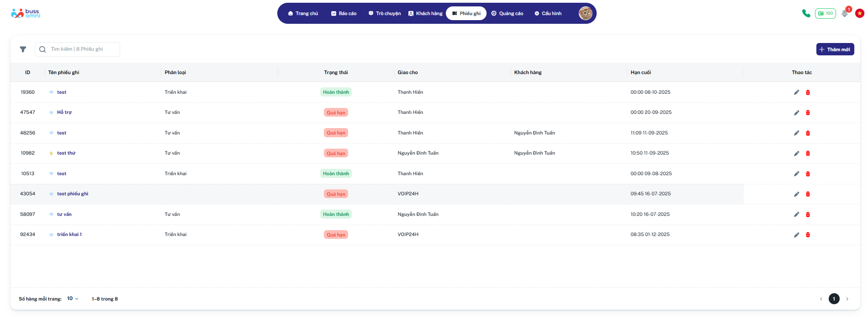This screenshot has height=317, width=868.
Task: Click the Thêm mới button
Action: point(835,49)
